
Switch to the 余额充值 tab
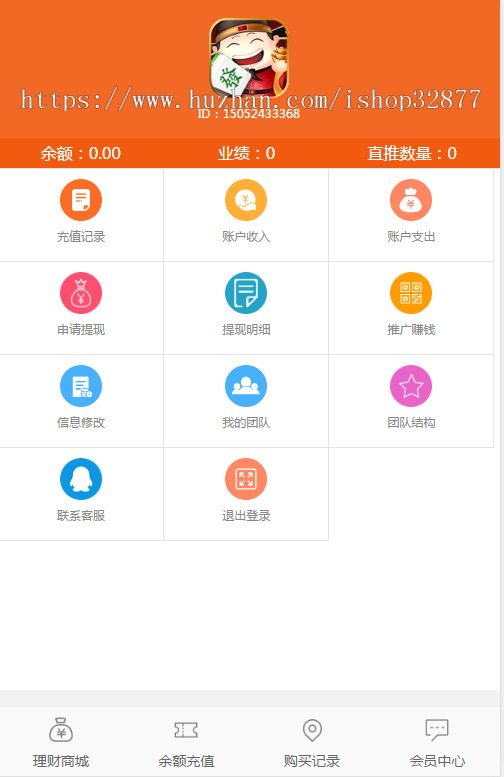(x=186, y=742)
